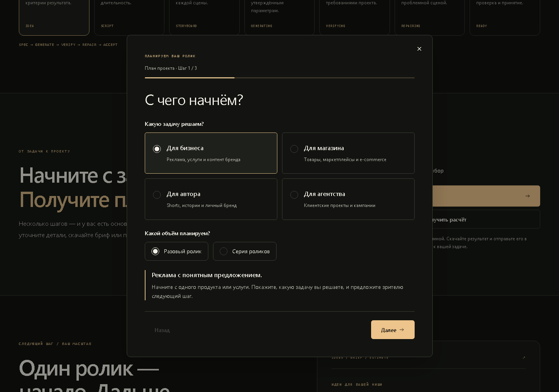Click the STORYBOARD stage label on the page
The width and height of the screenshot is (559, 392).
click(186, 26)
